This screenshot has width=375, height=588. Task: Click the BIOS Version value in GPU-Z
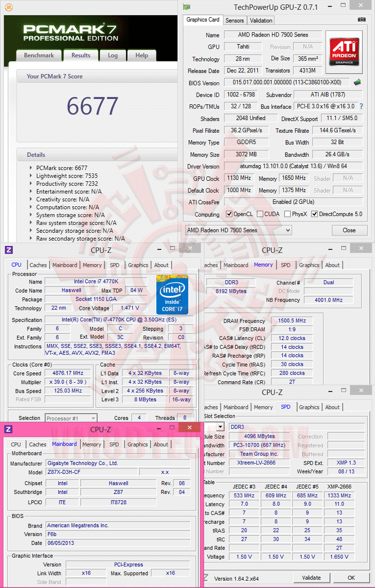287,82
